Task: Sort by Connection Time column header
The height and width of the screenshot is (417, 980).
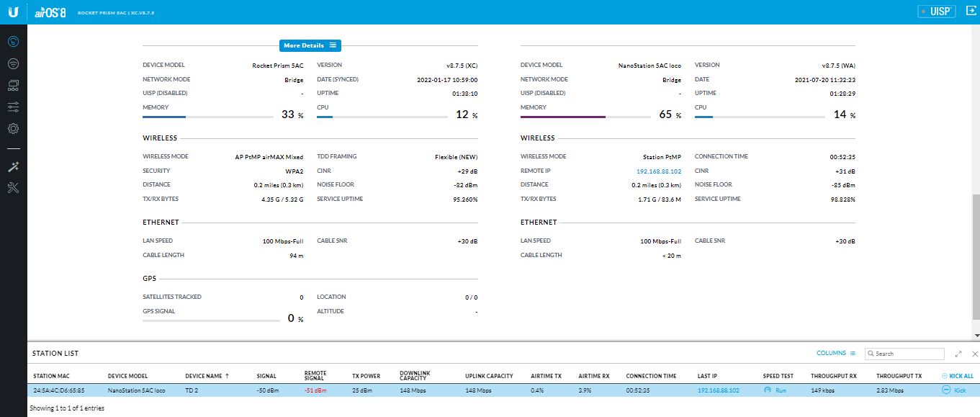Action: [x=651, y=376]
